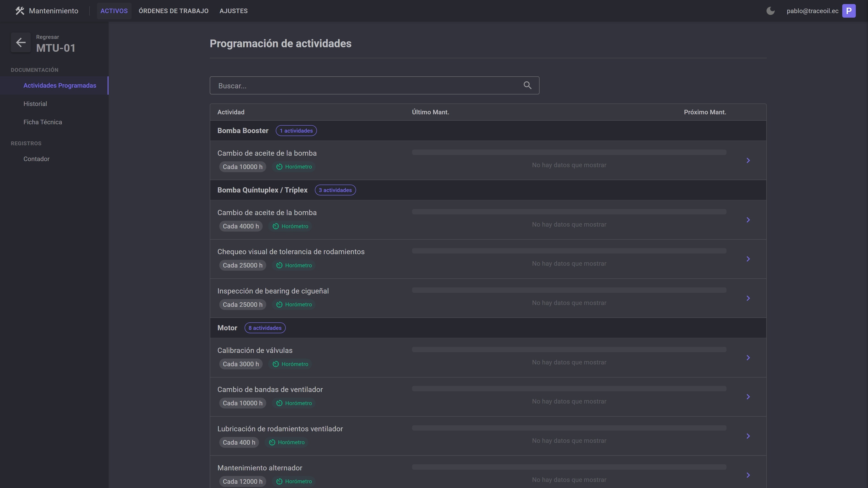The image size is (868, 488).
Task: Click the search magnifier icon
Action: (x=527, y=86)
